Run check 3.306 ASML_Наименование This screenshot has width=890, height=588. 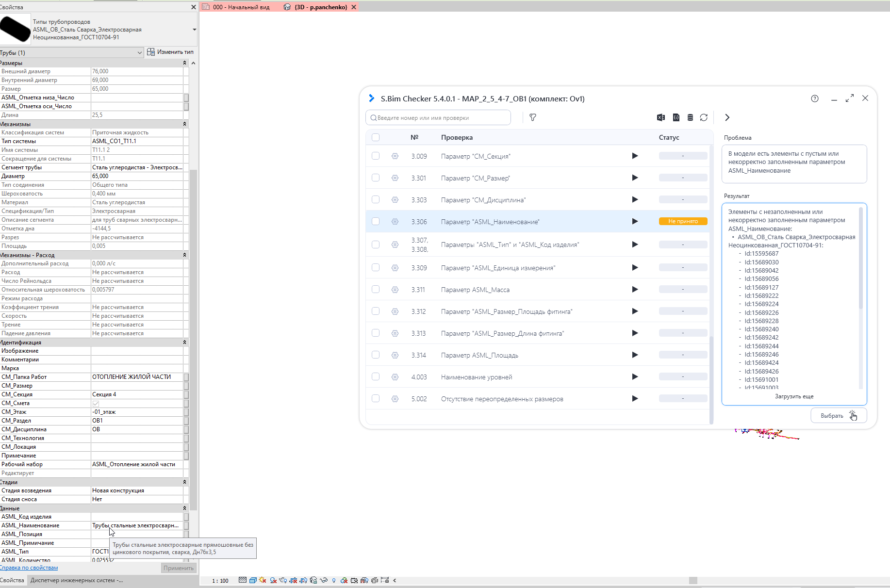635,221
